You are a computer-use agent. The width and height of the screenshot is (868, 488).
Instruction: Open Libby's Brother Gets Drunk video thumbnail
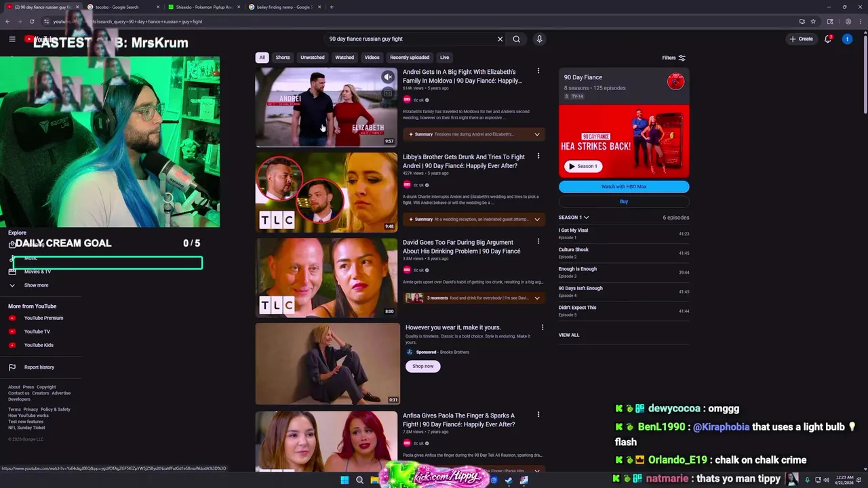[326, 192]
